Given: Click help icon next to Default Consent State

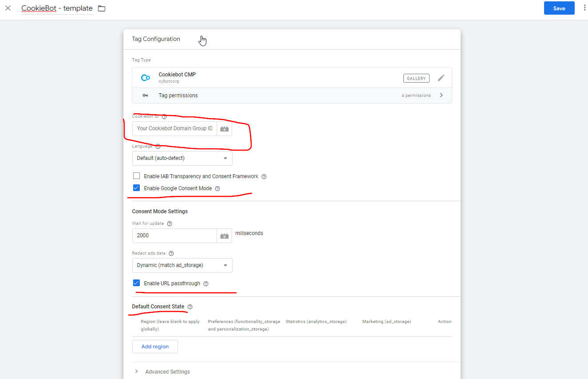Looking at the screenshot, I should coord(190,307).
